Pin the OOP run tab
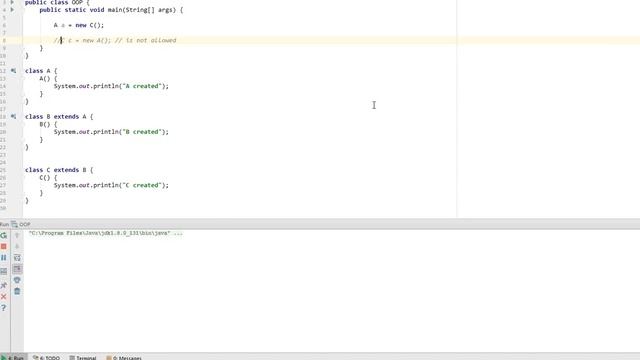The image size is (640, 360). point(4,285)
